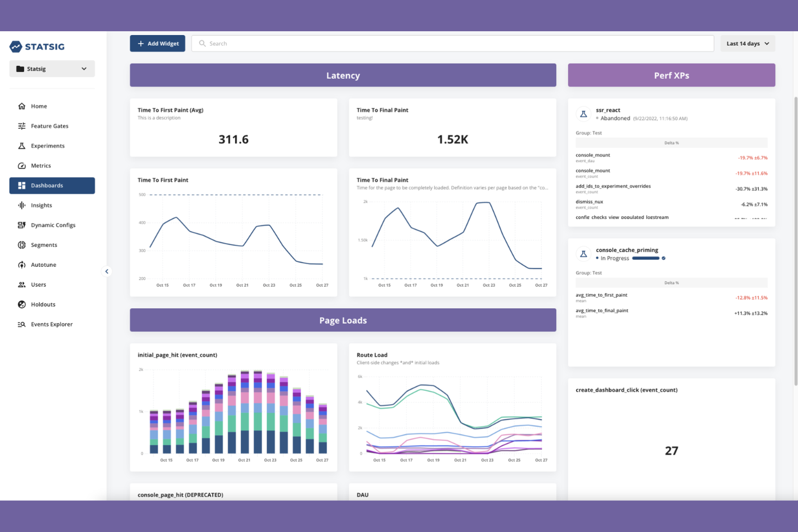Image resolution: width=798 pixels, height=532 pixels.
Task: Click avg_time_to_first_paint metric row
Action: pyautogui.click(x=671, y=298)
